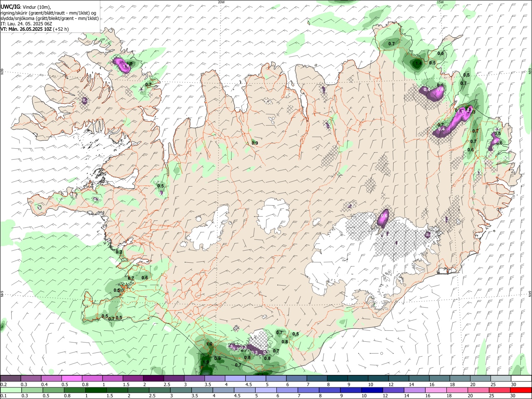Screen dimensions: 532x399
Task: Click the bright red swatch after lower 30
Action: point(521,390)
